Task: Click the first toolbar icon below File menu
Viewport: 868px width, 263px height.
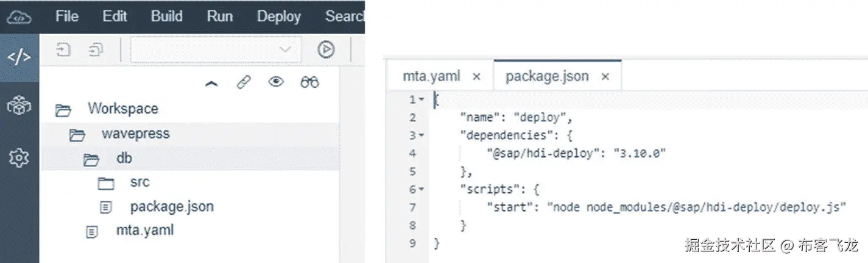Action: point(63,49)
